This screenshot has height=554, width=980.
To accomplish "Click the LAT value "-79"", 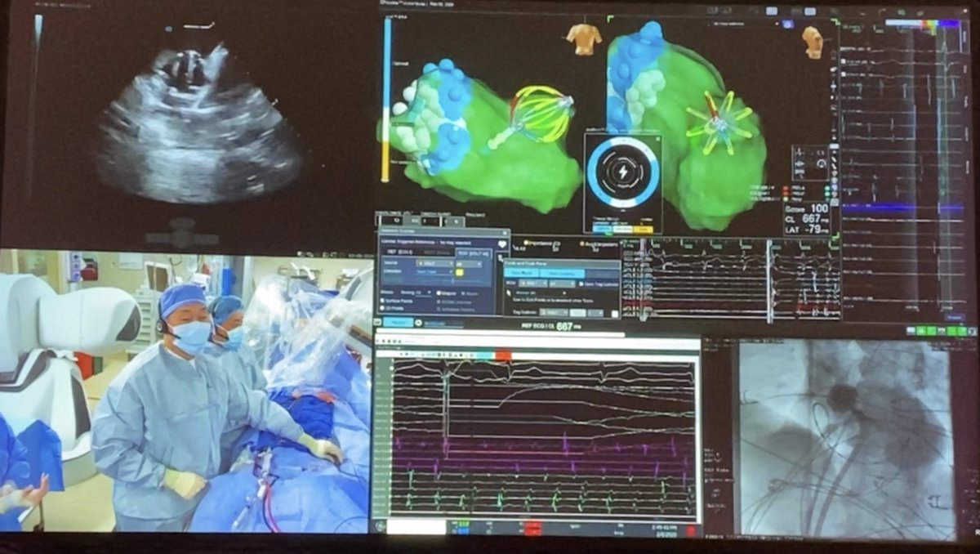I will coord(815,230).
